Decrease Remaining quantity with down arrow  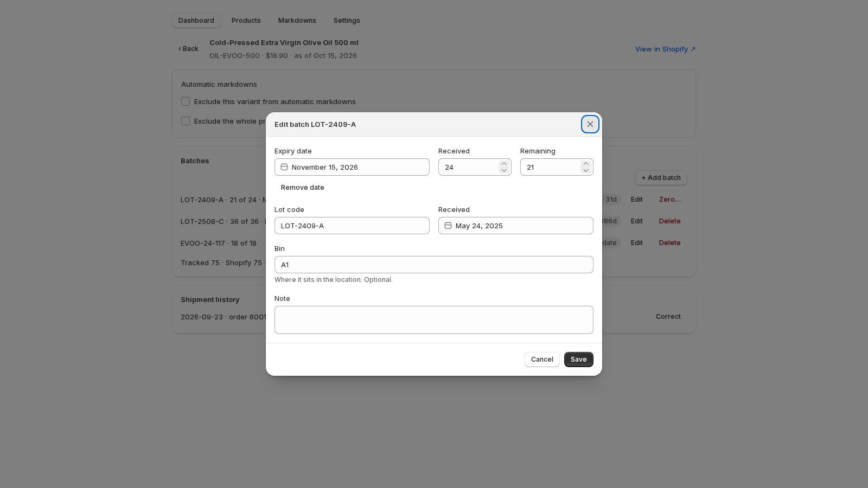pyautogui.click(x=586, y=170)
